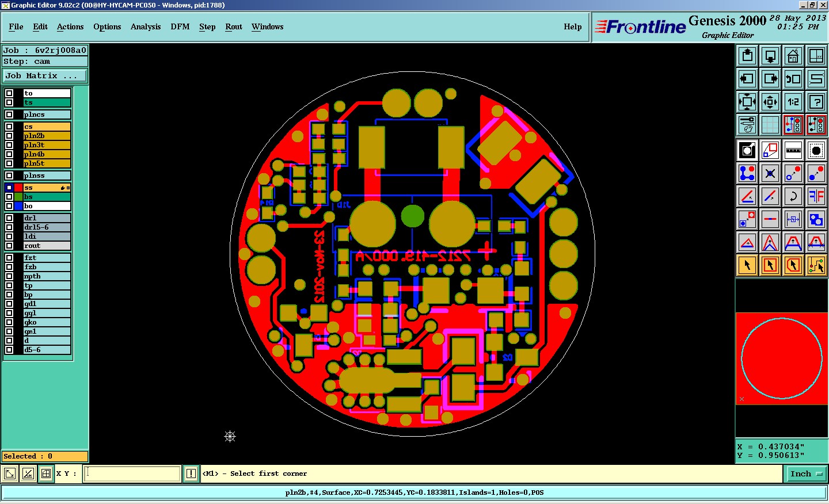Screen dimensions: 829x504
Task: Click the white circle black background icon
Action: tap(747, 150)
